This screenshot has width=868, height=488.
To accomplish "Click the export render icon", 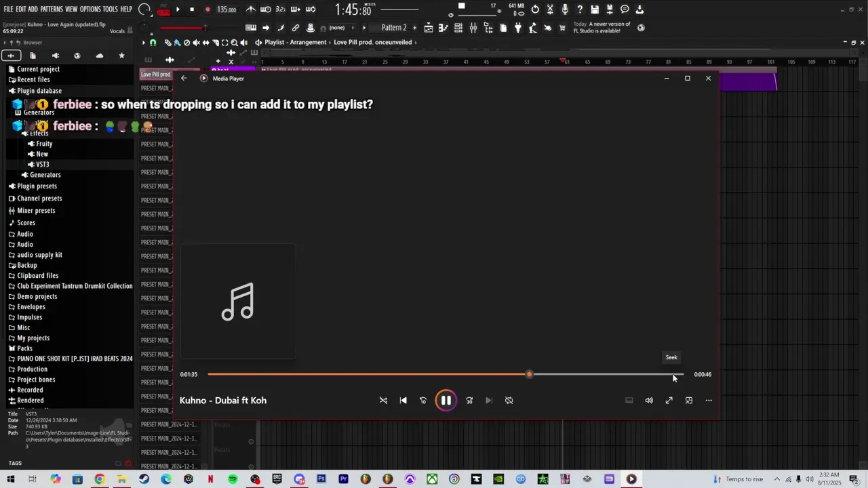I will [610, 9].
